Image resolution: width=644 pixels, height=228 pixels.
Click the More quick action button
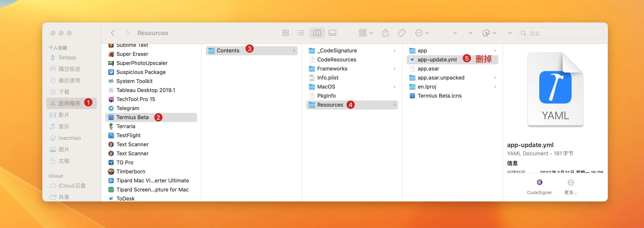pos(570,187)
